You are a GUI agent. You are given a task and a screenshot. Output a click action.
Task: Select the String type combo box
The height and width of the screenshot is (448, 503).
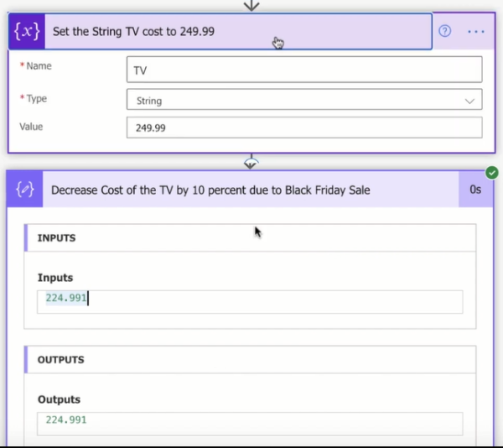coord(293,101)
